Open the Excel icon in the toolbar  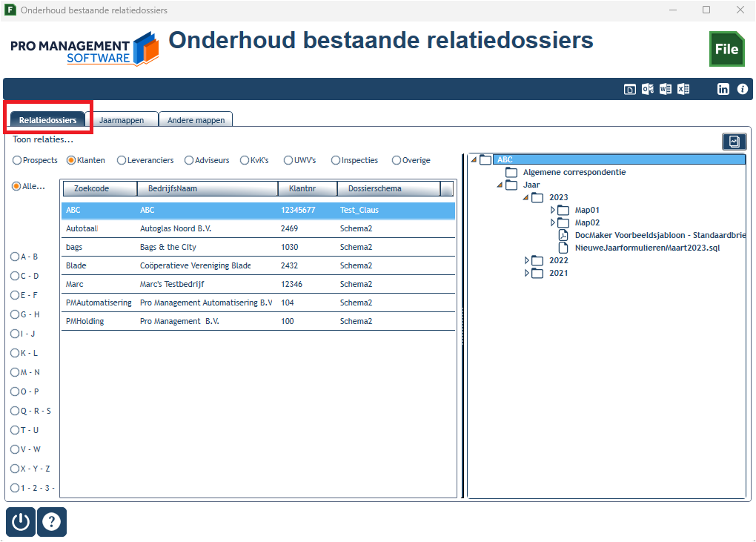pos(683,89)
